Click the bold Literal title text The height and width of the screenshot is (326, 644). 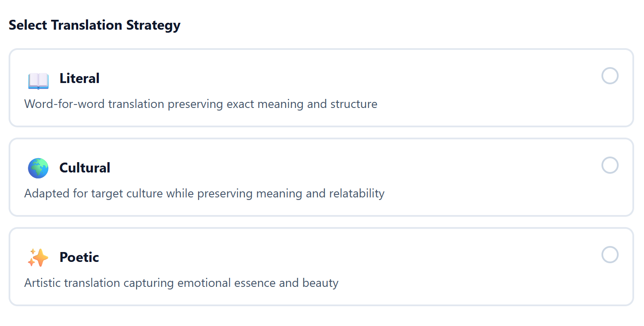click(x=79, y=78)
